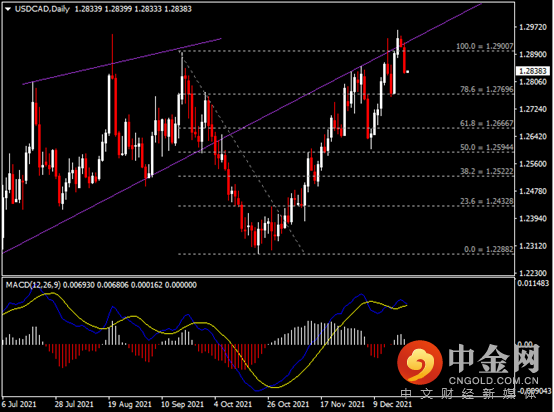The width and height of the screenshot is (554, 412).
Task: Click the latest small white candlestick
Action: tap(408, 72)
